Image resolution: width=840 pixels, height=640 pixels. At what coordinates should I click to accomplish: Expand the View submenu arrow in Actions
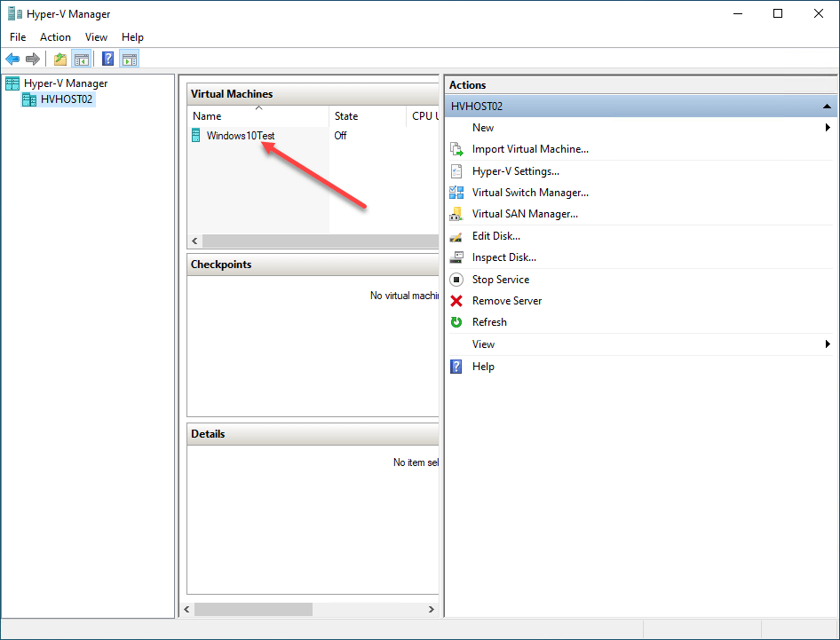pyautogui.click(x=828, y=344)
